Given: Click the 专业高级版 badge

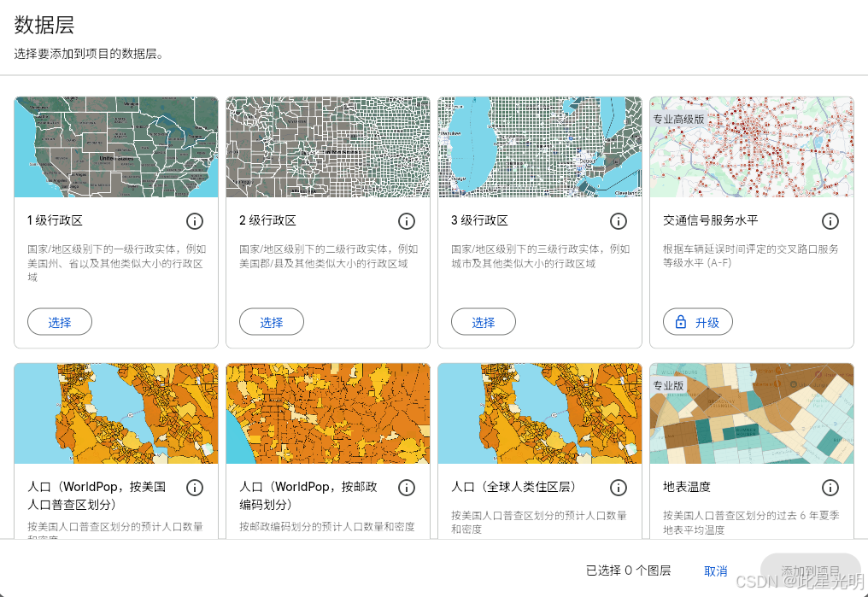Looking at the screenshot, I should coord(678,119).
